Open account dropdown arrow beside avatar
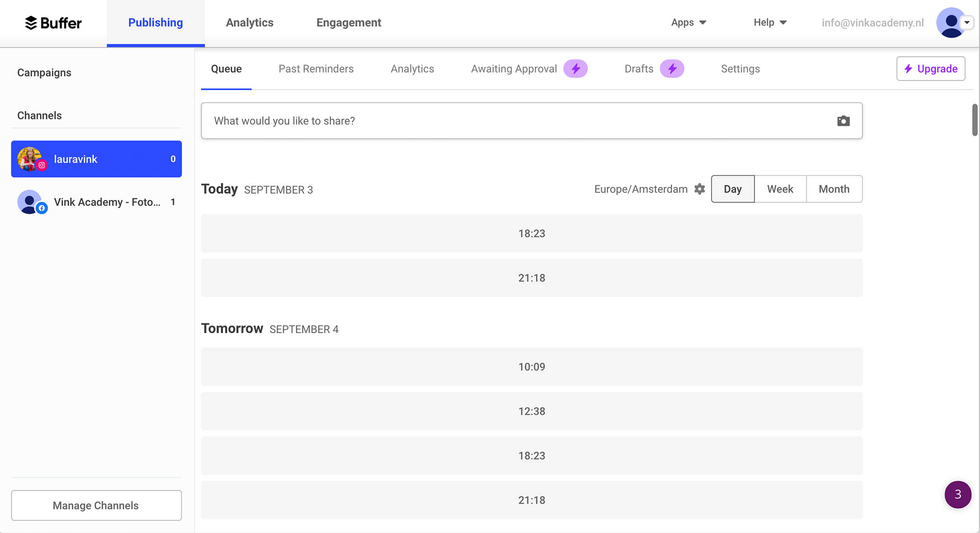Image resolution: width=980 pixels, height=533 pixels. click(x=967, y=22)
